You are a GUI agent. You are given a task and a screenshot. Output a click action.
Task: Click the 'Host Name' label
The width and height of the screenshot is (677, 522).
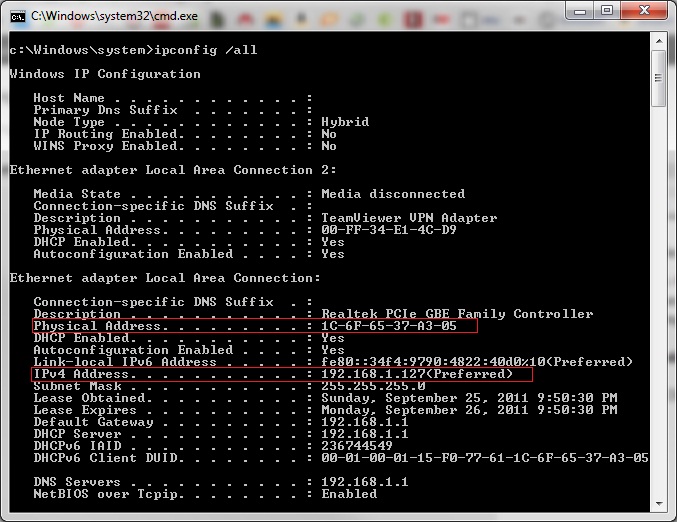69,98
